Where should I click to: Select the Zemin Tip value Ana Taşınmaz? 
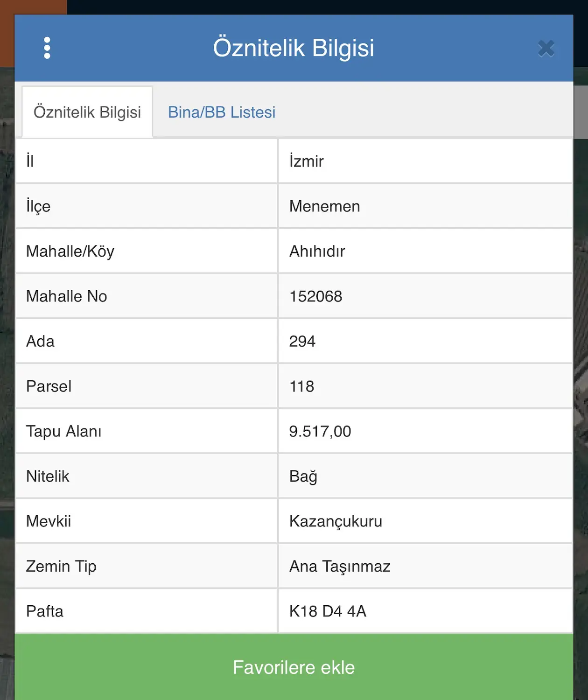pos(340,566)
